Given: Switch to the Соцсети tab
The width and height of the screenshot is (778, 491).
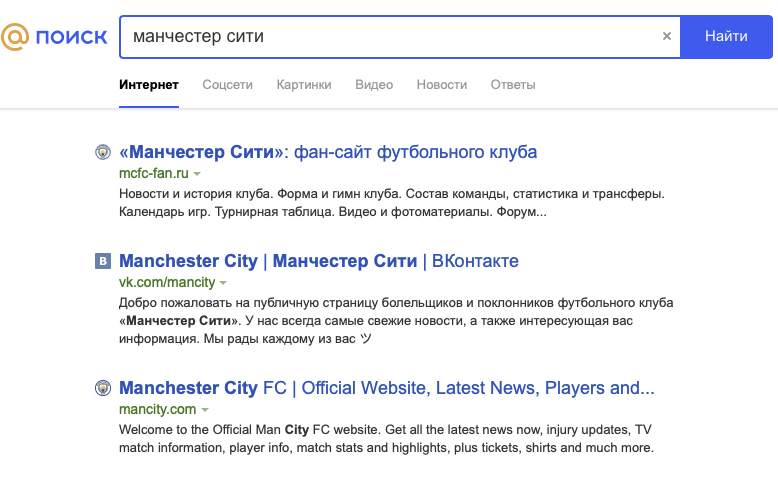Looking at the screenshot, I should pos(227,85).
